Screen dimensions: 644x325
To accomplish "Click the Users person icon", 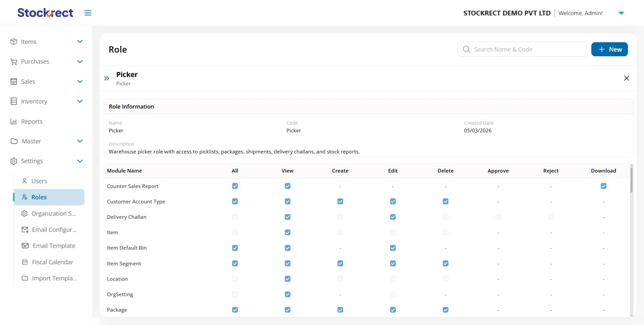I will (x=25, y=181).
